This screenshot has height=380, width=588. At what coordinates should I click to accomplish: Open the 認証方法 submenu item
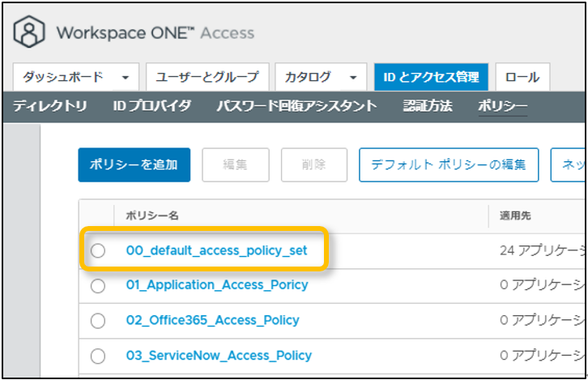428,106
